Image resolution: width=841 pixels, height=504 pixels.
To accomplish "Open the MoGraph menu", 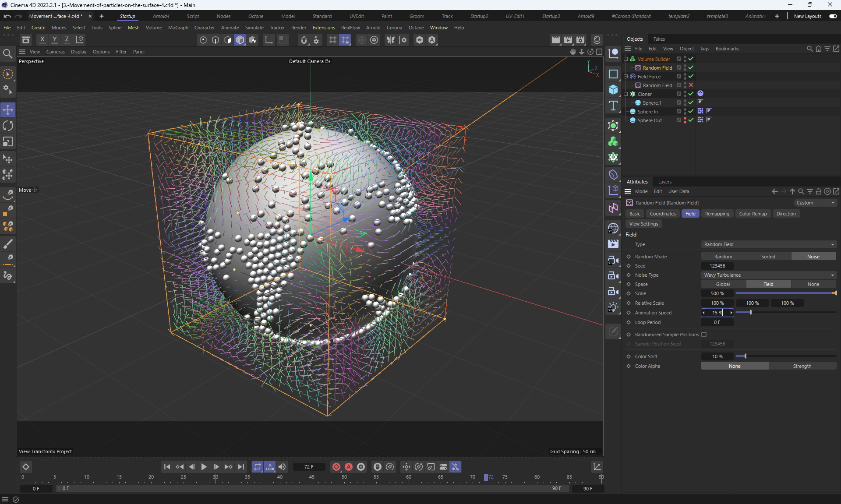I will (178, 28).
